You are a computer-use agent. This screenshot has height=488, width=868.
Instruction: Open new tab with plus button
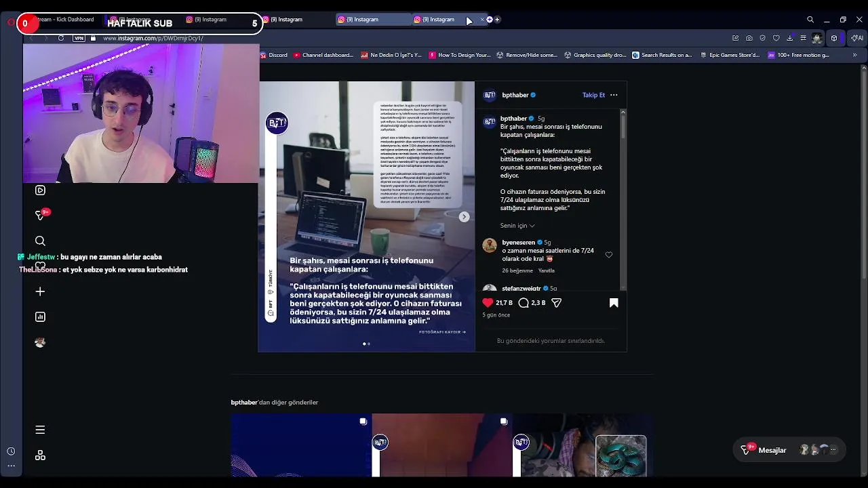pos(497,20)
